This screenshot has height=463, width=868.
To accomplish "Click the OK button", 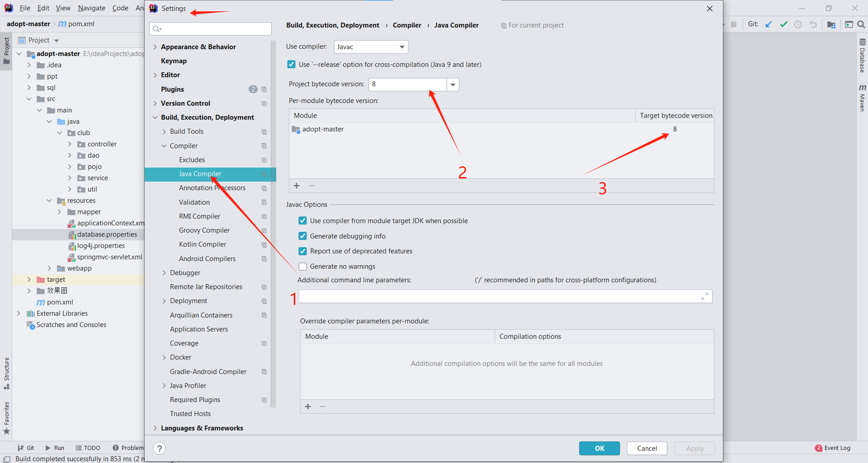I will (599, 448).
